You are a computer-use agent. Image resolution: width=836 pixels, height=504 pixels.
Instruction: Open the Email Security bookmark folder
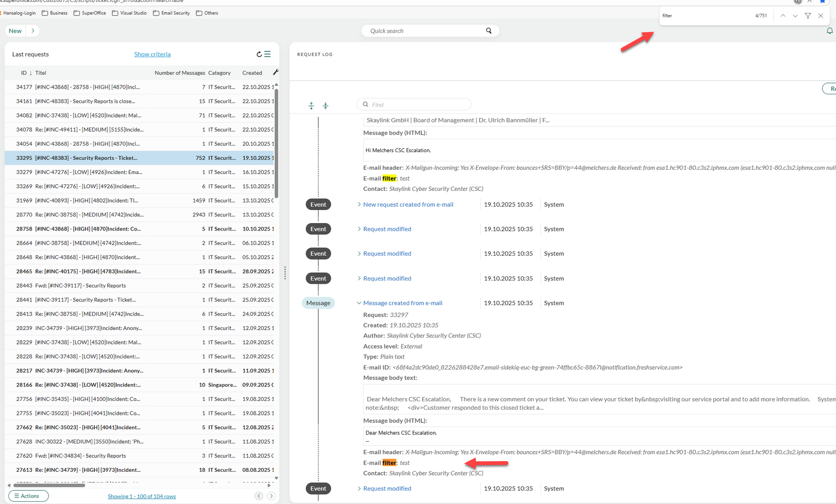pyautogui.click(x=171, y=13)
